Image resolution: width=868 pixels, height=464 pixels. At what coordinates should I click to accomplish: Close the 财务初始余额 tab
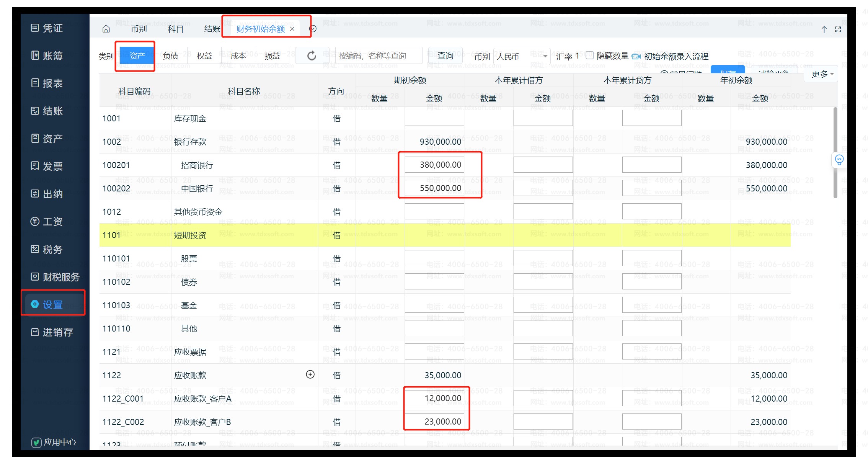292,29
